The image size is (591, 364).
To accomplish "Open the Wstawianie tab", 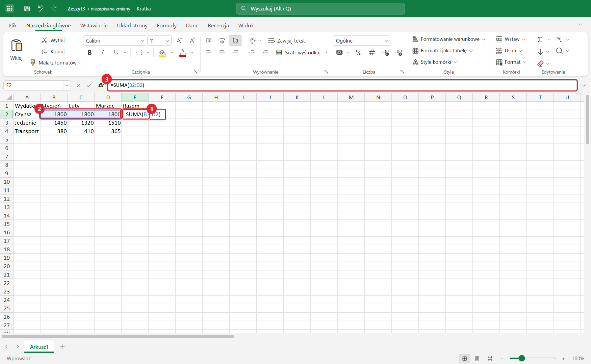I will (94, 25).
